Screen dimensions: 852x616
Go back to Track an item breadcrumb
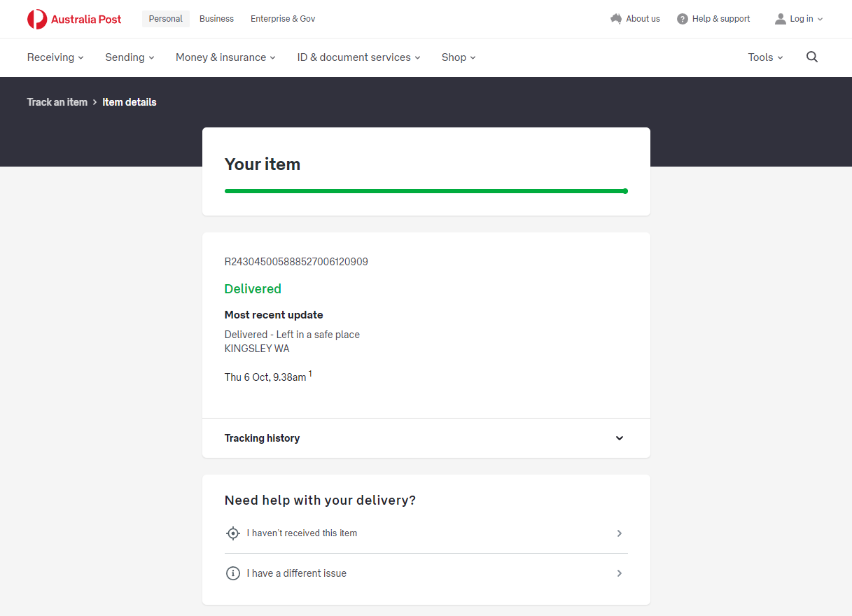[x=57, y=102]
